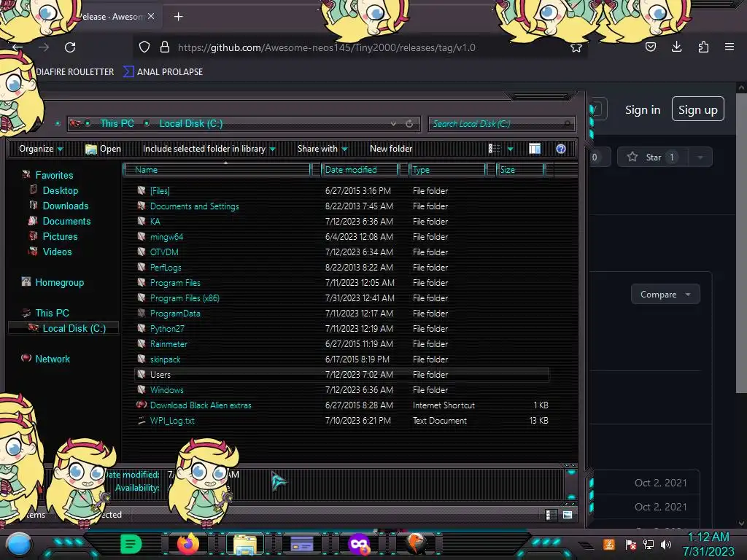Screen dimensions: 747x560
Task: Open Firefox hamburger application menu
Action: pyautogui.click(x=729, y=47)
